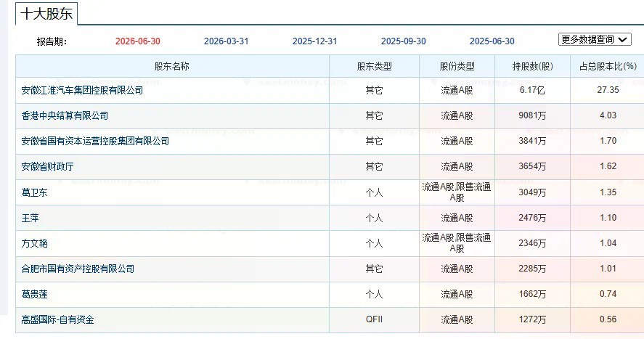Select the 1662万 holdings cell

(x=532, y=294)
